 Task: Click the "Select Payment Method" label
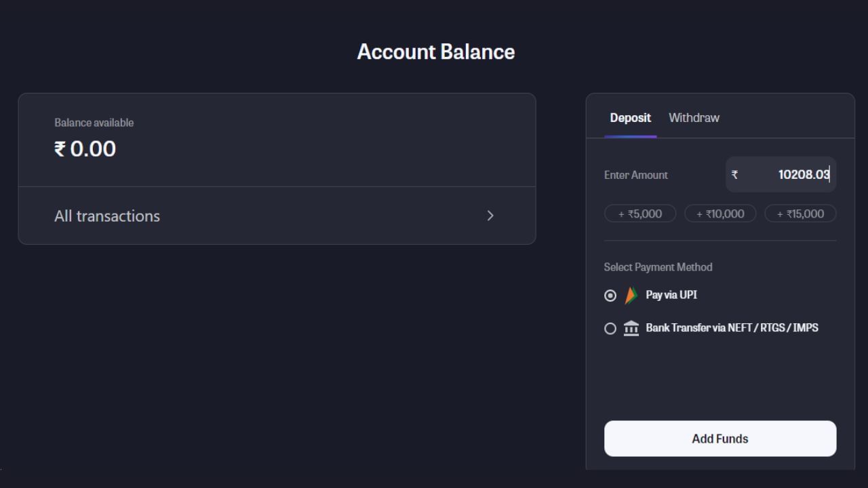(x=658, y=267)
